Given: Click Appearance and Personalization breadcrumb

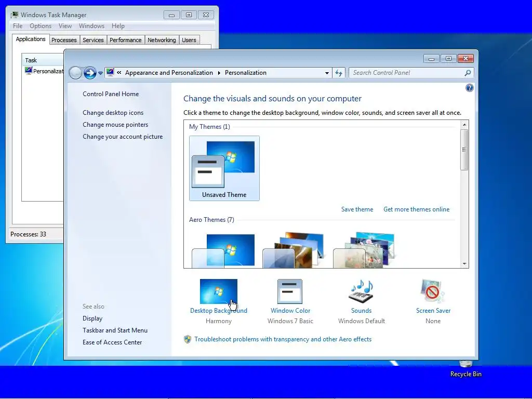Looking at the screenshot, I should click(x=169, y=73).
